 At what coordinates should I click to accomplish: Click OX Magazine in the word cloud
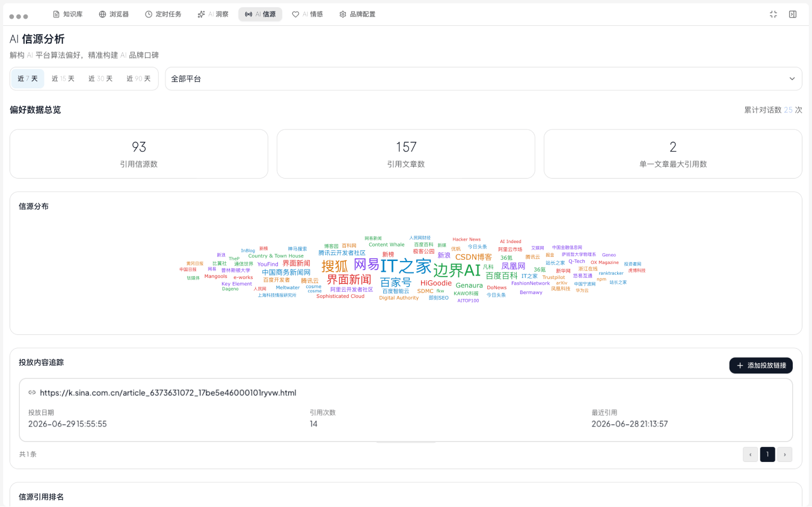[604, 263]
